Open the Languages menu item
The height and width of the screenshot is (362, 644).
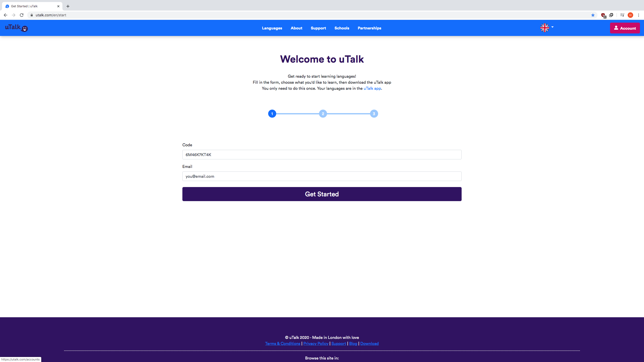click(x=272, y=28)
